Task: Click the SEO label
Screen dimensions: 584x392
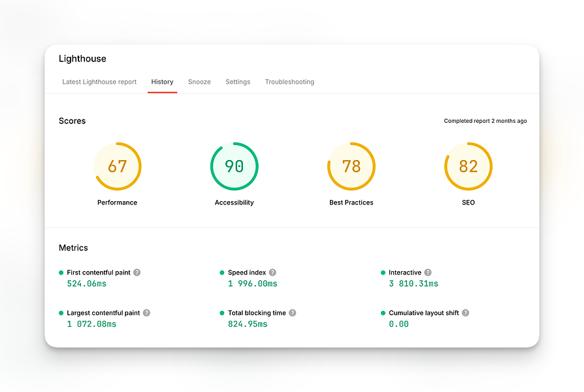Action: click(468, 203)
